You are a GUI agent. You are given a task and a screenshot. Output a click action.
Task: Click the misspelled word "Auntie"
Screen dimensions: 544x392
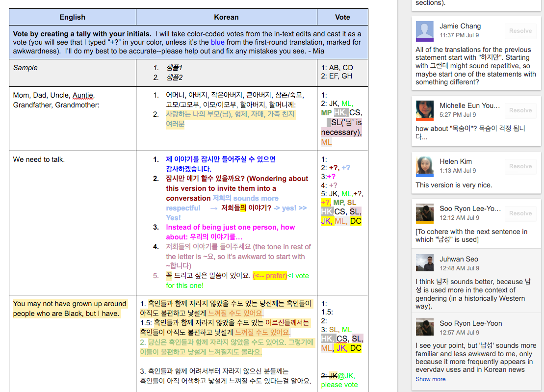tap(83, 96)
